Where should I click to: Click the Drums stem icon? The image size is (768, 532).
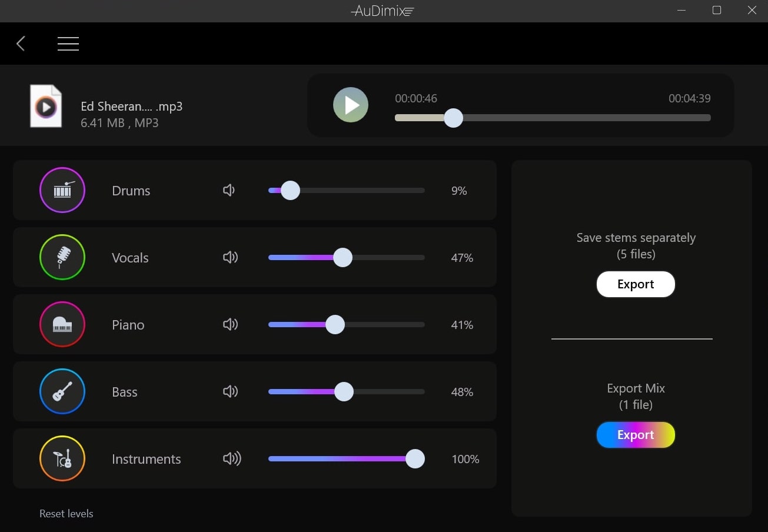pyautogui.click(x=62, y=190)
